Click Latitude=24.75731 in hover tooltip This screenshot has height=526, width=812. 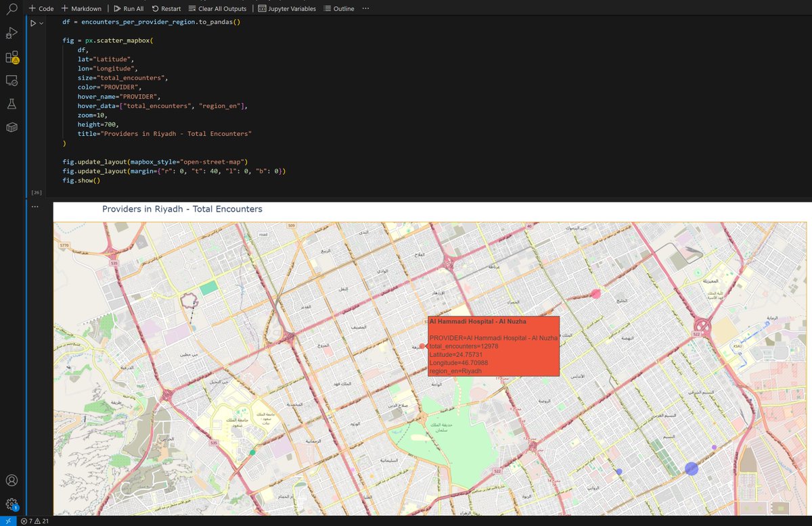click(455, 354)
